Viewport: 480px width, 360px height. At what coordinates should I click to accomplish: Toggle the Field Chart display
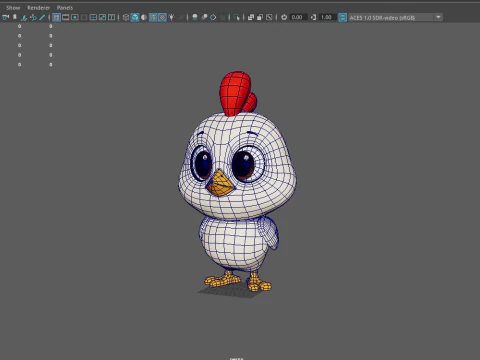[93, 17]
